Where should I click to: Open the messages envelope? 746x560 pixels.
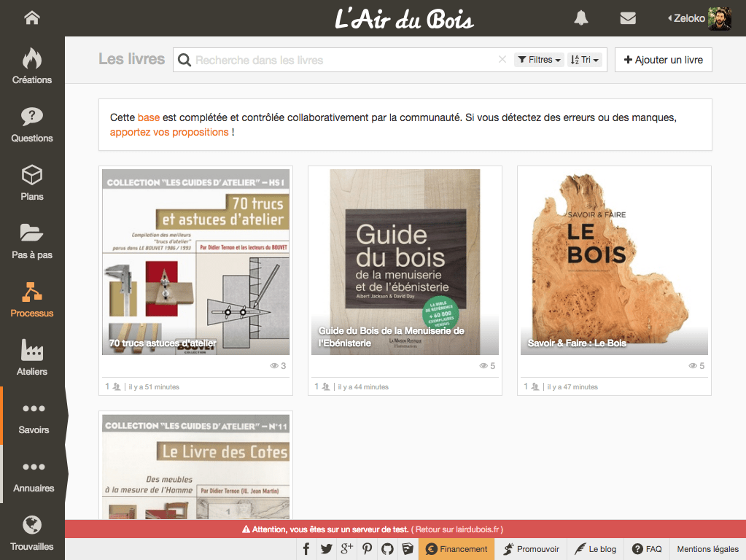pyautogui.click(x=628, y=18)
